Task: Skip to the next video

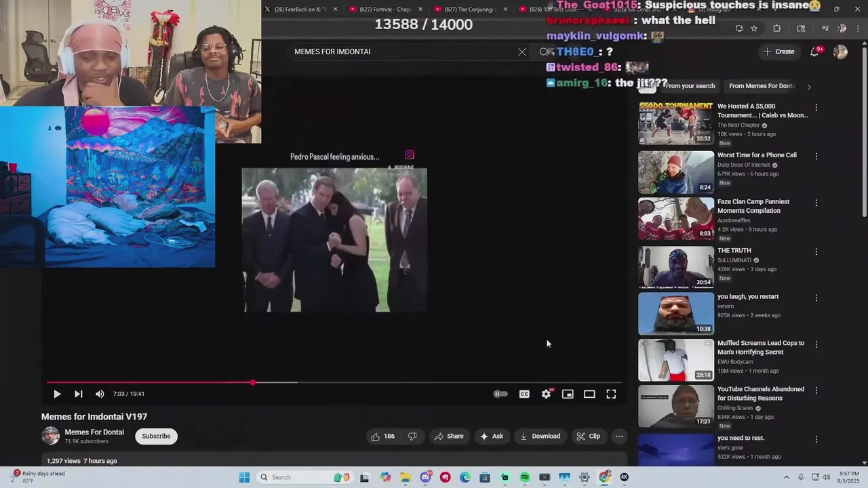Action: [x=79, y=394]
